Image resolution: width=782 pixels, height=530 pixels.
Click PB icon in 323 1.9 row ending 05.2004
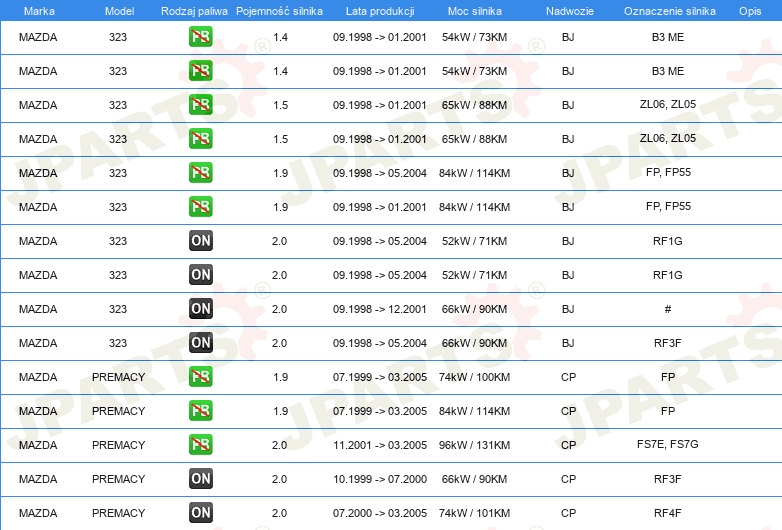point(201,173)
